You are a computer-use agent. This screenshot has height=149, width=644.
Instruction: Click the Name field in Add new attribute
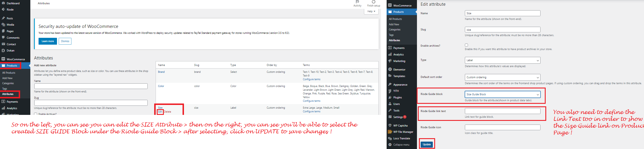coord(91,86)
